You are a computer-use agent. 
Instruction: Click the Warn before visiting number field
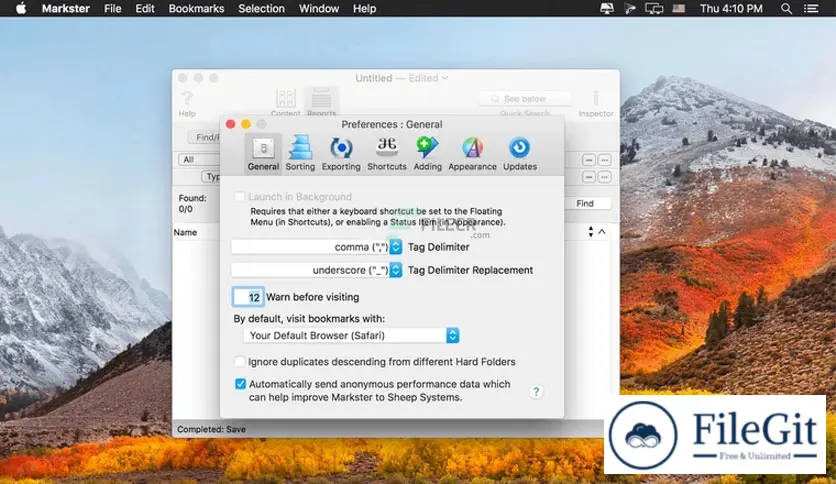(248, 297)
